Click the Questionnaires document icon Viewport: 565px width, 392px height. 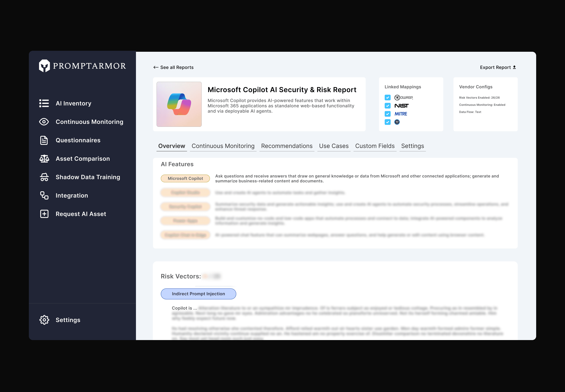tap(44, 140)
